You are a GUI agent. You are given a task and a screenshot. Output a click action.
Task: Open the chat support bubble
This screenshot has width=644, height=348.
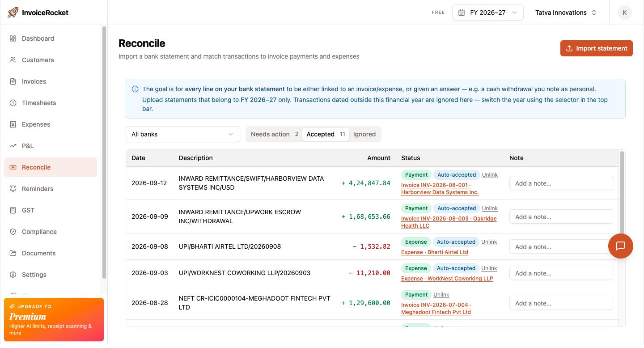coord(621,246)
